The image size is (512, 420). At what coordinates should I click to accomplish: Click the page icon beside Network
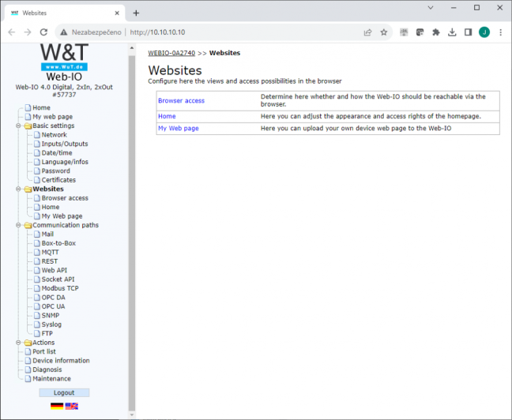(x=37, y=135)
